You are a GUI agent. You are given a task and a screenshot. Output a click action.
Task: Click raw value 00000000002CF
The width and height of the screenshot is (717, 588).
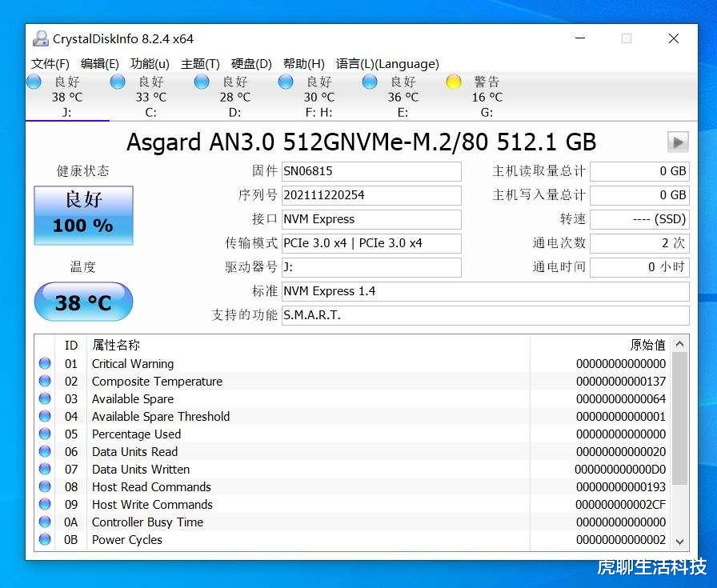point(620,504)
